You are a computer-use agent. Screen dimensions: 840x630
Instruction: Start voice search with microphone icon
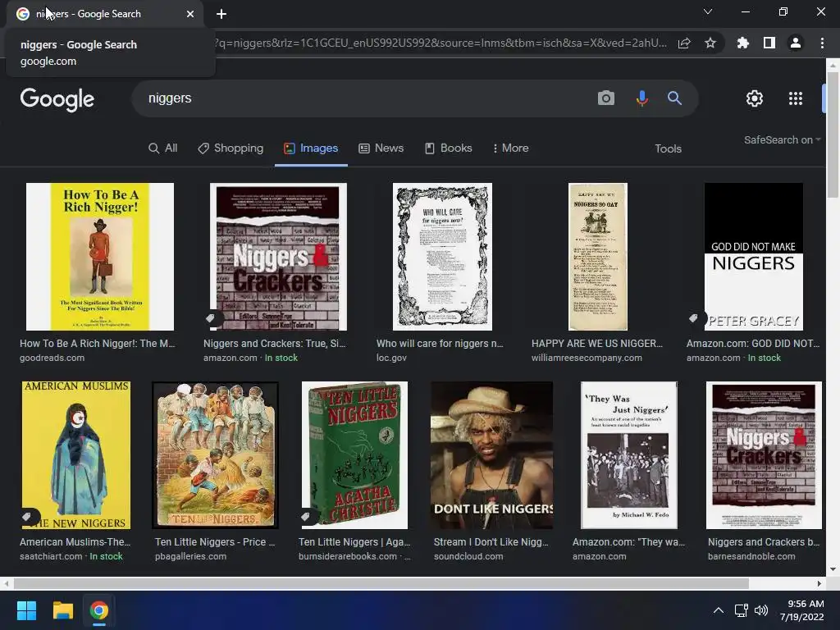[x=641, y=98]
